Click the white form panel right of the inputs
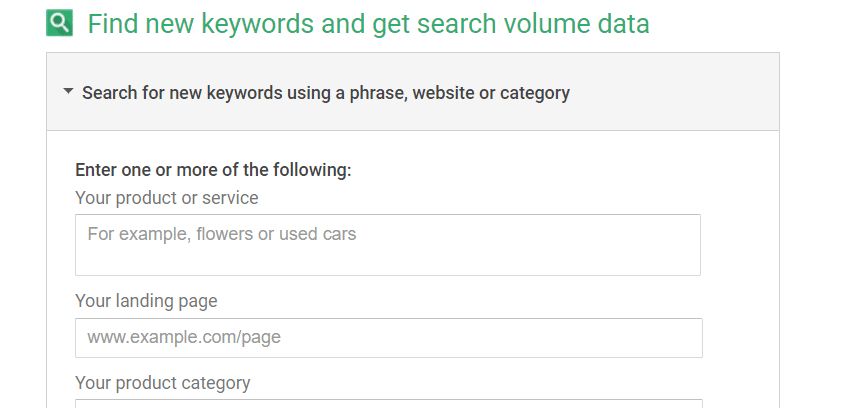851x408 pixels. (x=741, y=271)
